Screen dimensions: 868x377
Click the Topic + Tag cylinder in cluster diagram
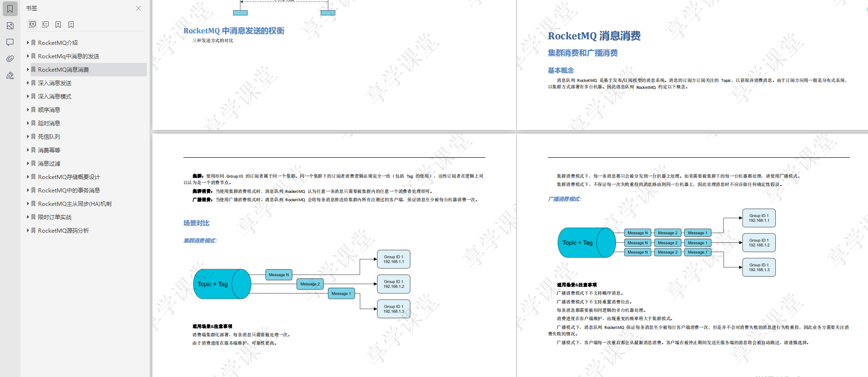[x=222, y=284]
